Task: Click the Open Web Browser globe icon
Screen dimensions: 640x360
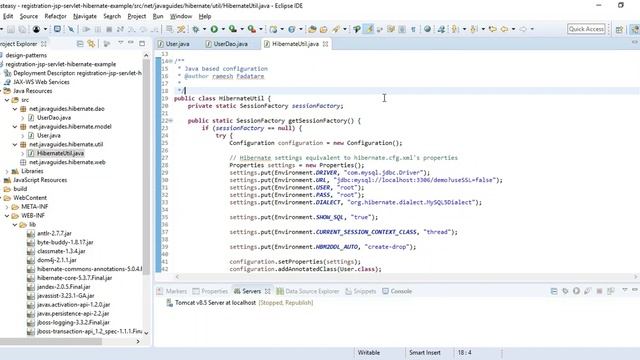Action: click(x=427, y=29)
